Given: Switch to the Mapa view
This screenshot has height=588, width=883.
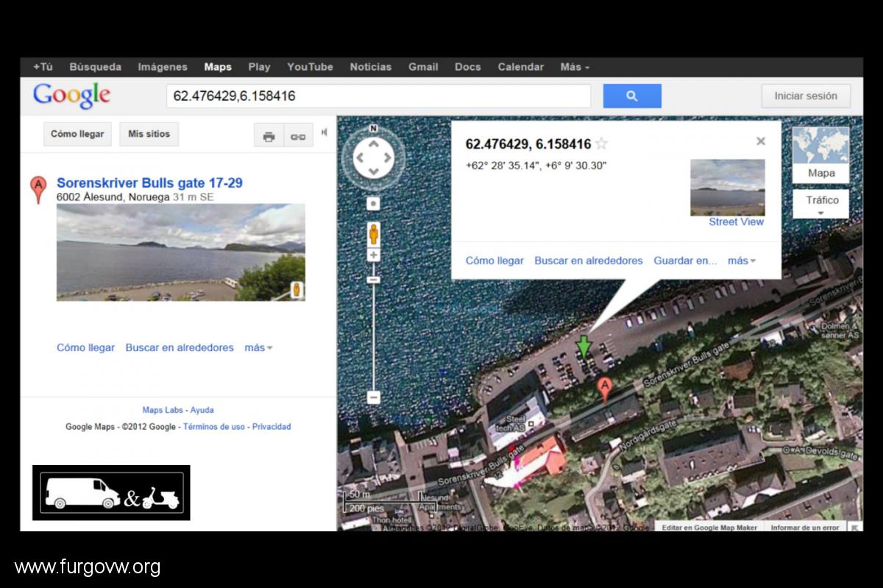Looking at the screenshot, I should 821,155.
